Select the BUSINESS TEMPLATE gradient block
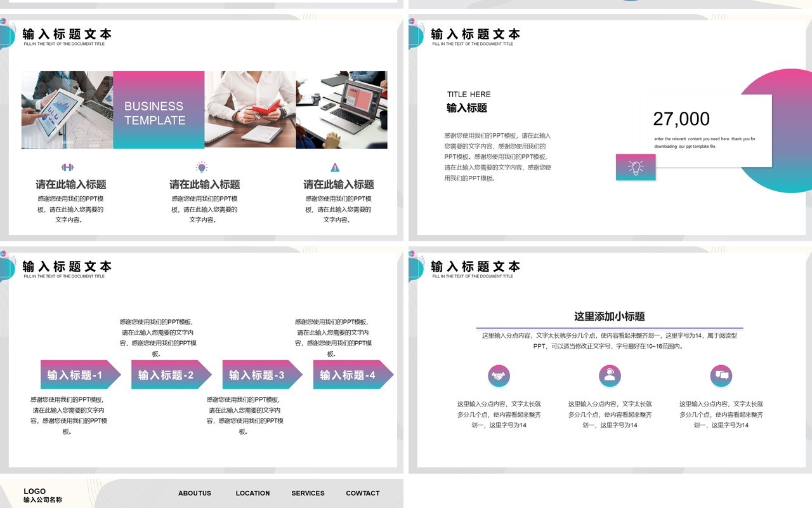The height and width of the screenshot is (508, 812). tap(159, 110)
